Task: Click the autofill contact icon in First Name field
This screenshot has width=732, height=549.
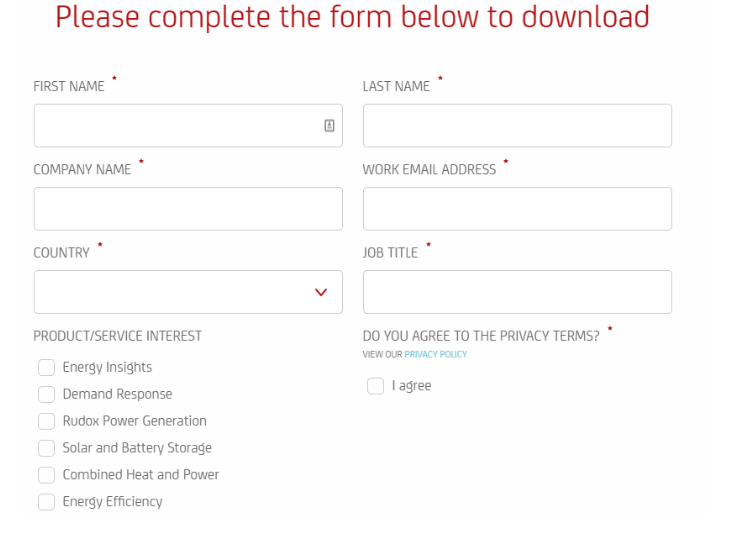Action: click(x=329, y=126)
